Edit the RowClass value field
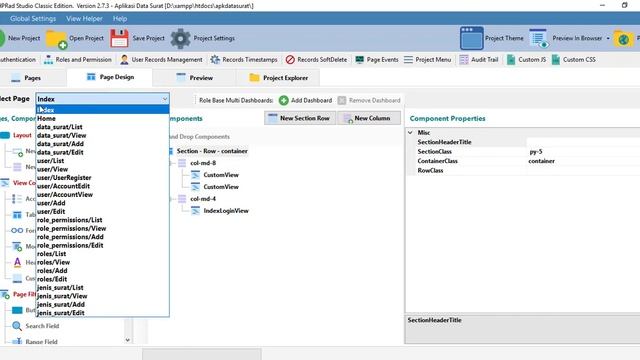 (583, 171)
